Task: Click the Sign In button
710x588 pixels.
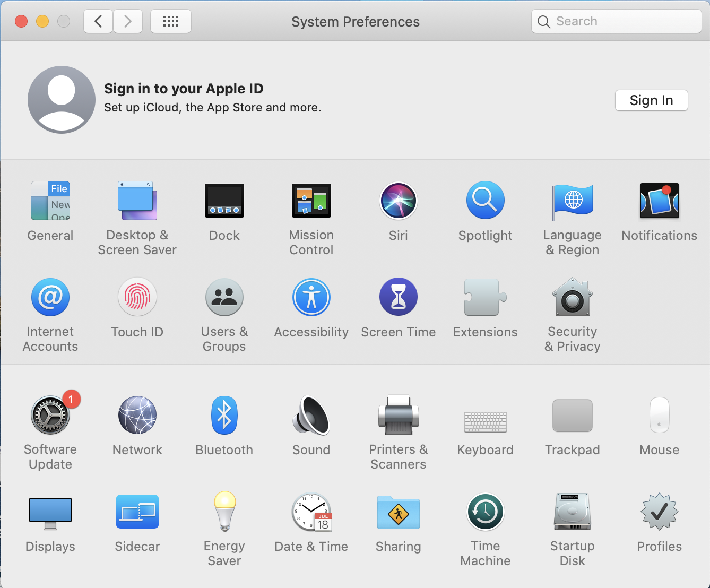Action: 651,100
